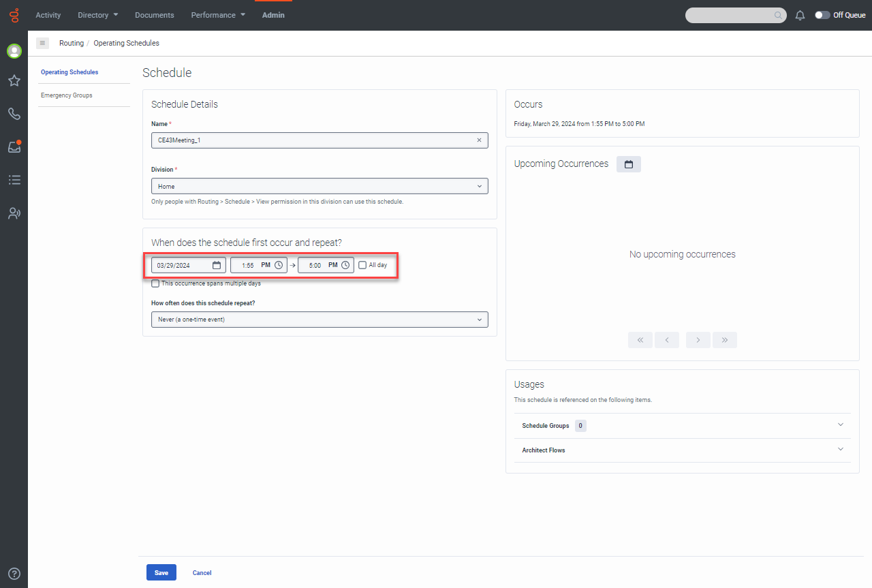Click the notifications bell icon
Viewport: 872px width, 588px height.
tap(800, 15)
